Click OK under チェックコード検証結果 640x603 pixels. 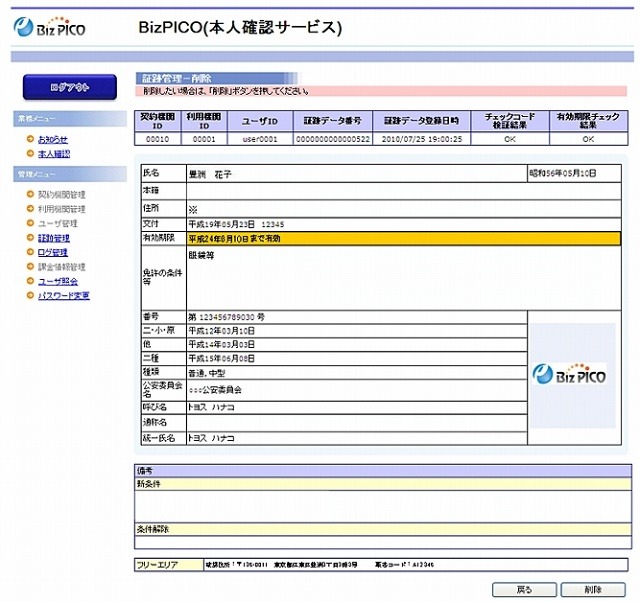coord(510,139)
